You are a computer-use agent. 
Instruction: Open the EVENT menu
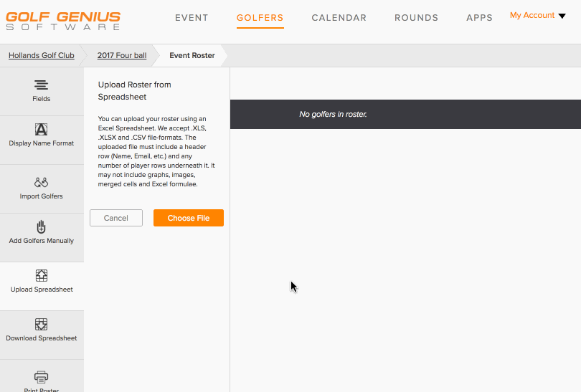coord(192,18)
